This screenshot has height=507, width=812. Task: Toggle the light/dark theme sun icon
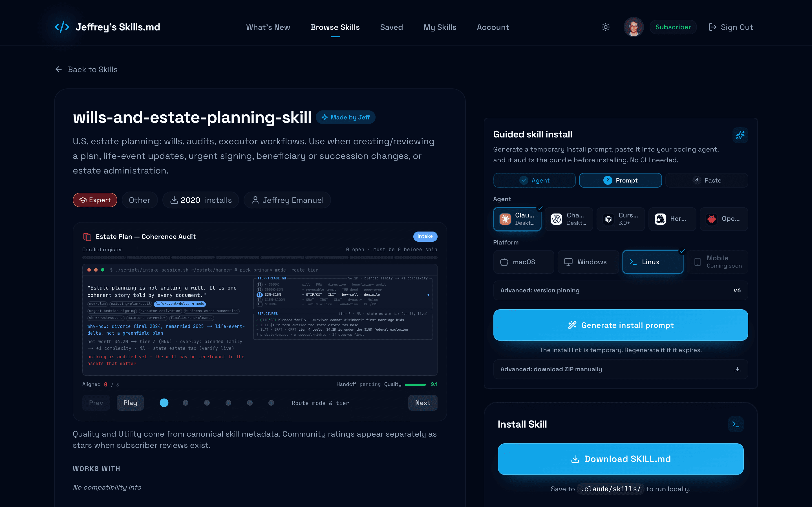pyautogui.click(x=605, y=27)
